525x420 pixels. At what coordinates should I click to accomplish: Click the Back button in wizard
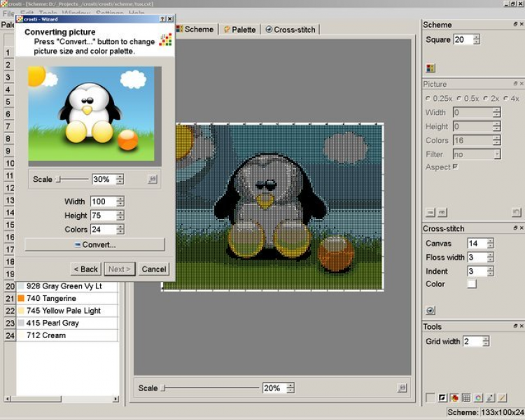(85, 269)
